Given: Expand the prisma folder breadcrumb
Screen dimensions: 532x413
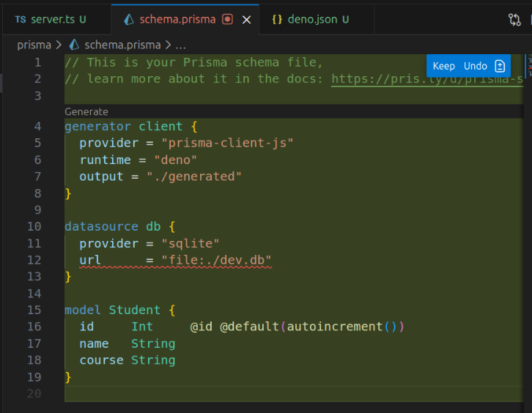Looking at the screenshot, I should [34, 45].
